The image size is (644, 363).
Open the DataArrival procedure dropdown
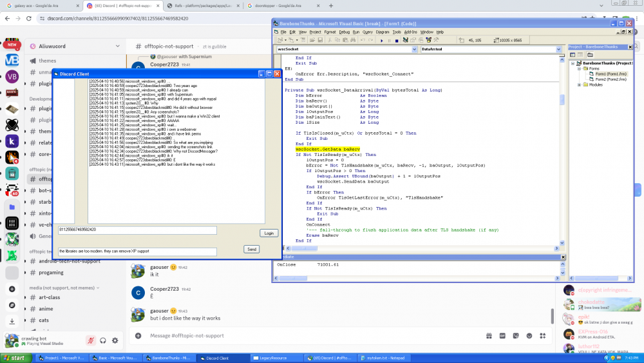[x=558, y=49]
